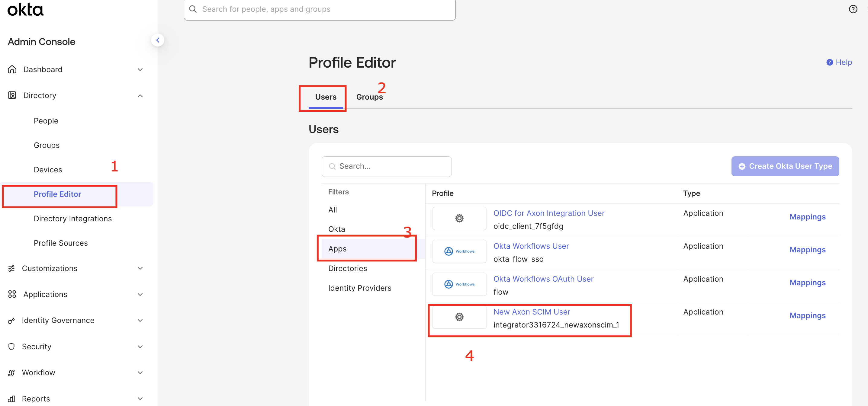The image size is (868, 406).
Task: Collapse the Directory section chevron
Action: (x=140, y=96)
